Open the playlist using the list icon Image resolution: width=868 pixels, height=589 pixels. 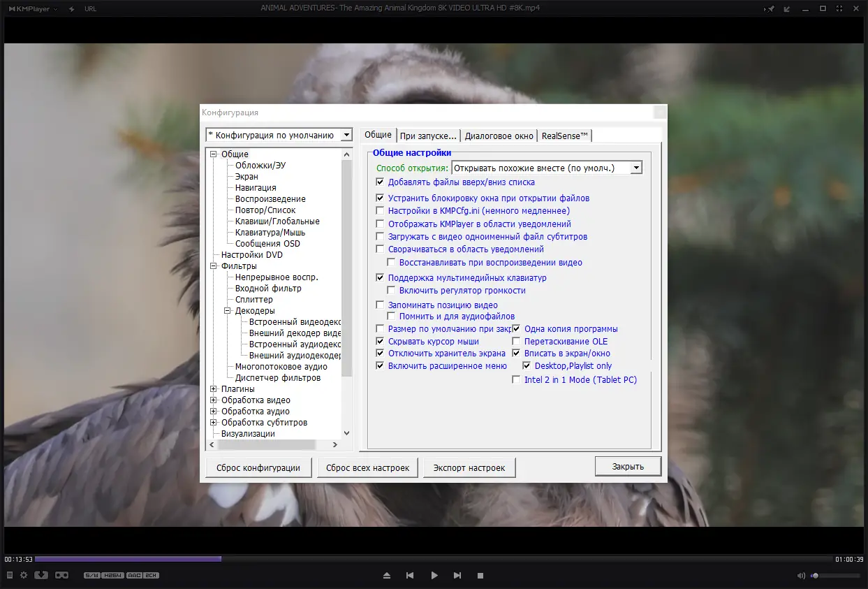(10, 575)
